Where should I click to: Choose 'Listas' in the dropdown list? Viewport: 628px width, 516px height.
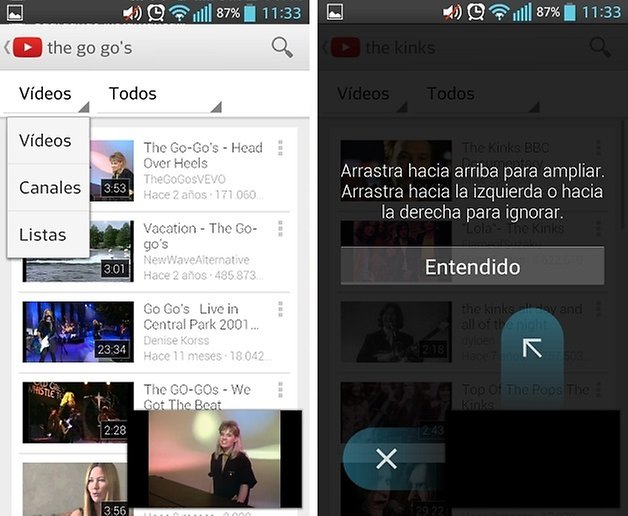(48, 234)
